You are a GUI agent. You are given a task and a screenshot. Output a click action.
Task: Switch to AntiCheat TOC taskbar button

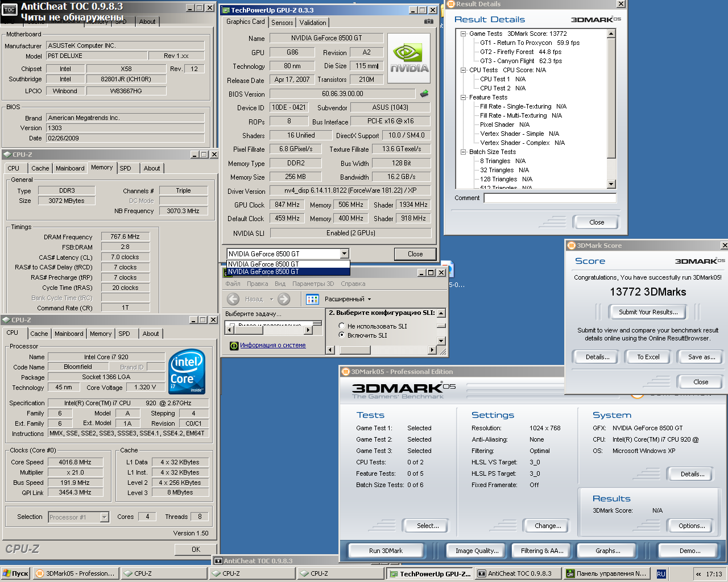518,573
